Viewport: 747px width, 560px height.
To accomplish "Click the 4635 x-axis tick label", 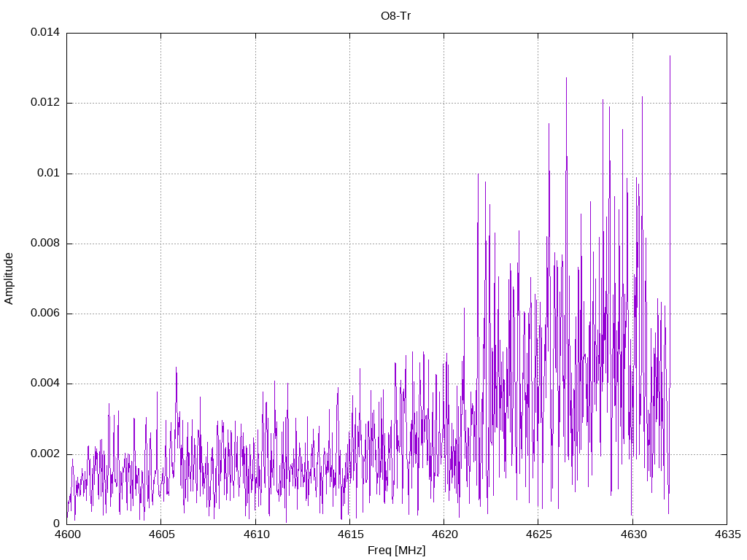I will coord(728,534).
